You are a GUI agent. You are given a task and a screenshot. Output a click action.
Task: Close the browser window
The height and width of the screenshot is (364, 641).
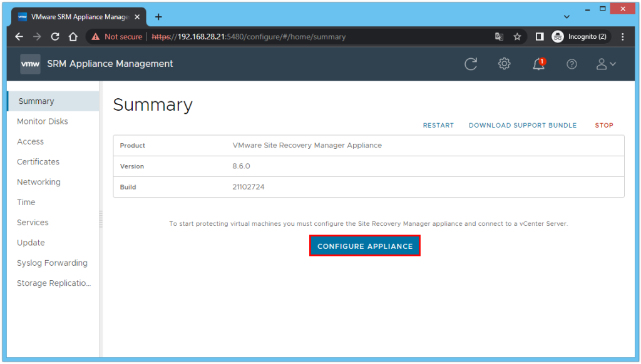coord(623,9)
